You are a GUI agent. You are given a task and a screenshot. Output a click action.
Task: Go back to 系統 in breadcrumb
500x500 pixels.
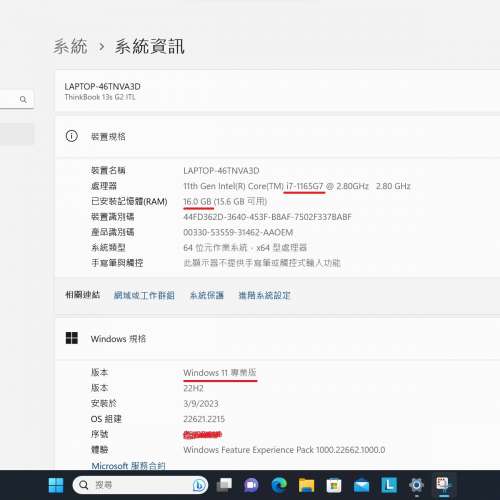70,46
